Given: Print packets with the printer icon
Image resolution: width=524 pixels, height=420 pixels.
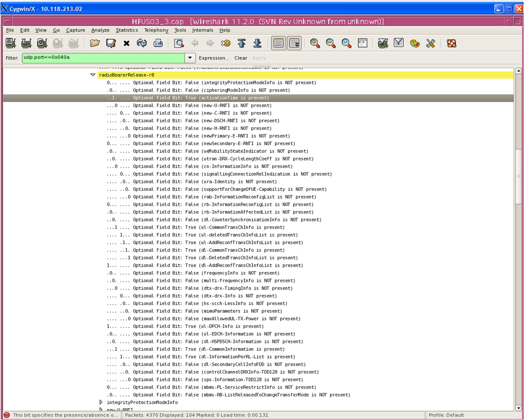Looking at the screenshot, I should coord(158,43).
